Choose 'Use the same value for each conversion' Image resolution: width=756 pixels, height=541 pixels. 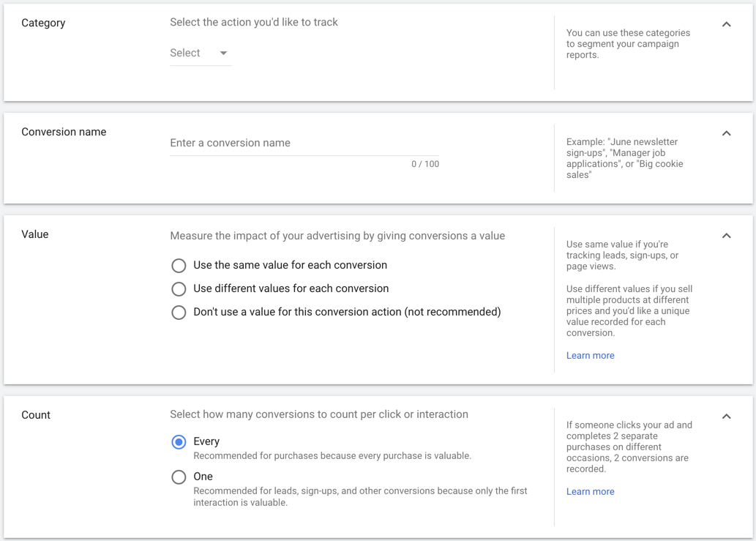click(179, 265)
